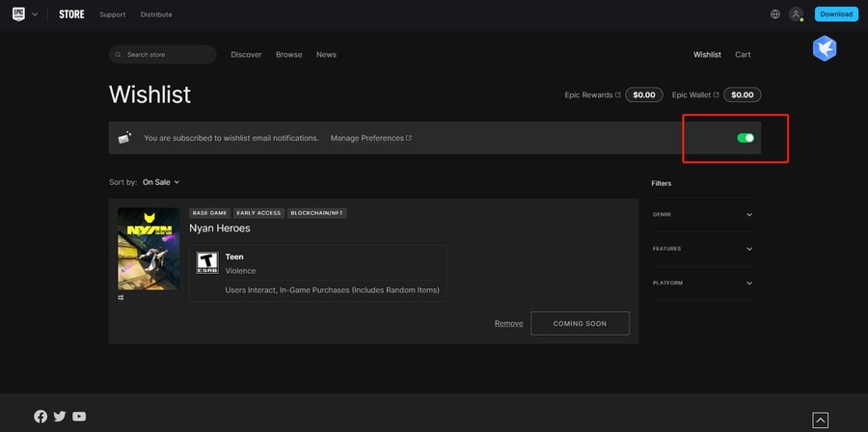Screen dimensions: 868x432
Task: Click the back-to-top arrow icon
Action: click(x=820, y=419)
